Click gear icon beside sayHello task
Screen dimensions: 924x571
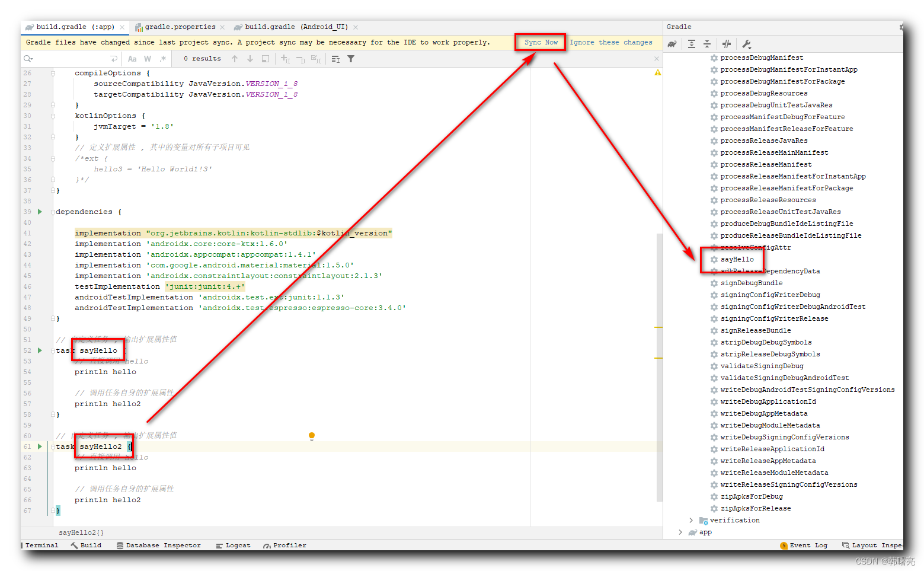point(714,259)
